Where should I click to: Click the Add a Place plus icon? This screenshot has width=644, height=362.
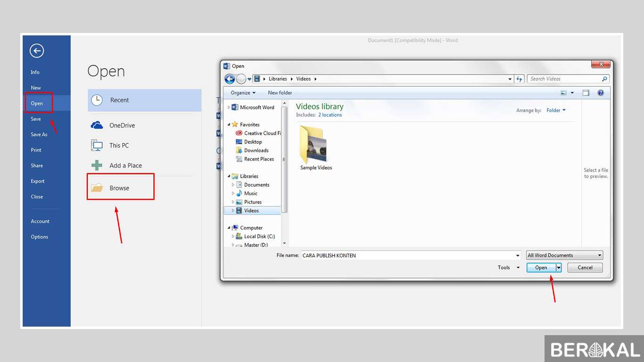[x=97, y=165]
